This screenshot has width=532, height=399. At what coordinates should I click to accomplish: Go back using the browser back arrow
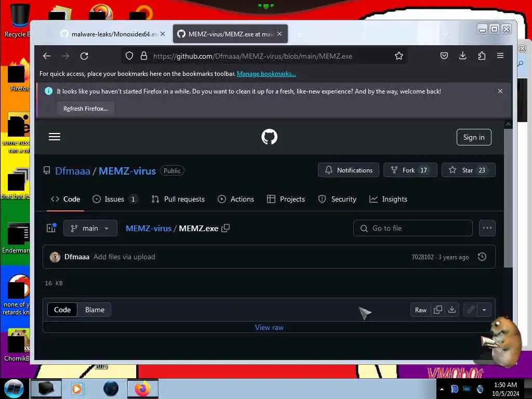point(47,56)
